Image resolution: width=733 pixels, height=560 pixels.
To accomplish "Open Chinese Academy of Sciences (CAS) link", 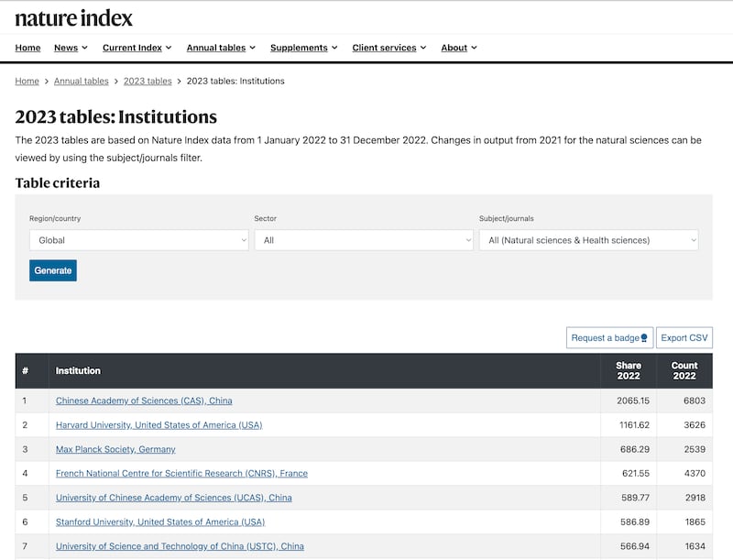I will (x=144, y=401).
